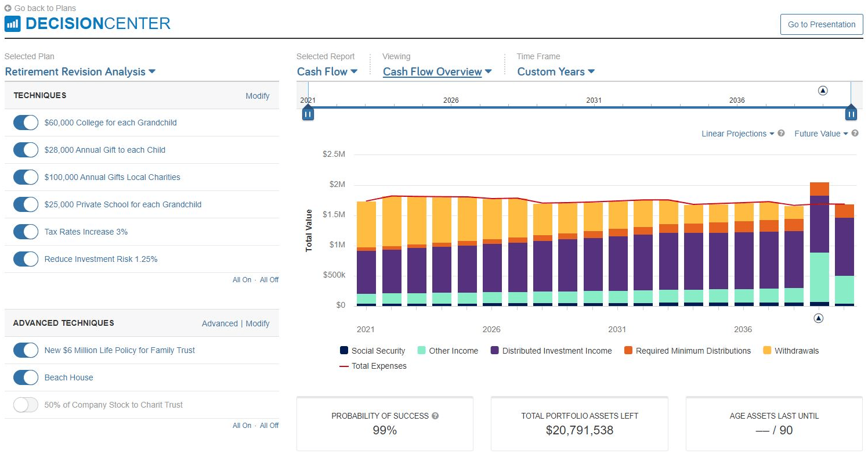The image size is (868, 457).
Task: Click the Probability of Success 99% card
Action: click(385, 423)
